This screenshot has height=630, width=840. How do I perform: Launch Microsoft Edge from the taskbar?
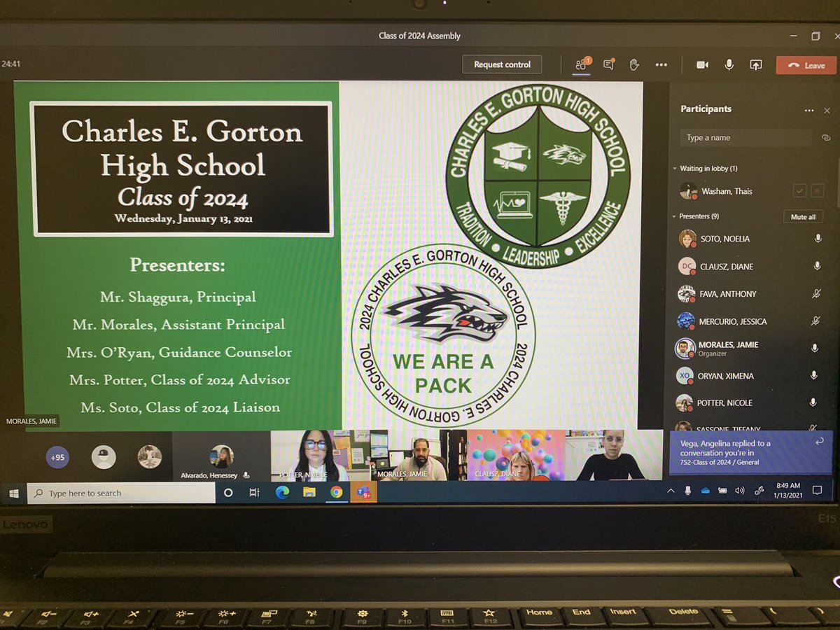pyautogui.click(x=282, y=493)
